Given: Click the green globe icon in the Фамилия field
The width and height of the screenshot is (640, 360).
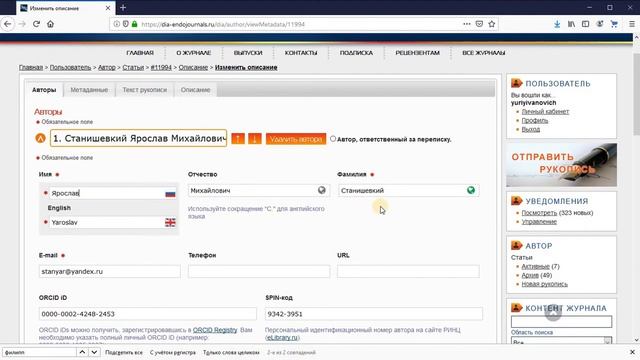Looking at the screenshot, I should (x=471, y=190).
